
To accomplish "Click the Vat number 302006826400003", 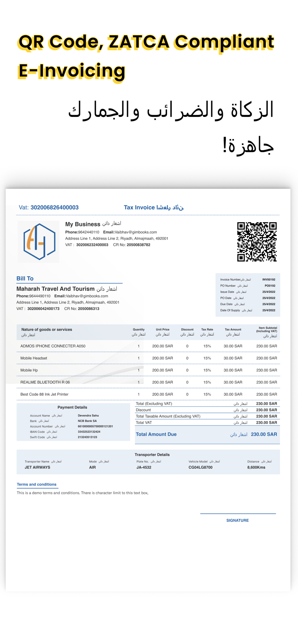I will click(x=55, y=207).
